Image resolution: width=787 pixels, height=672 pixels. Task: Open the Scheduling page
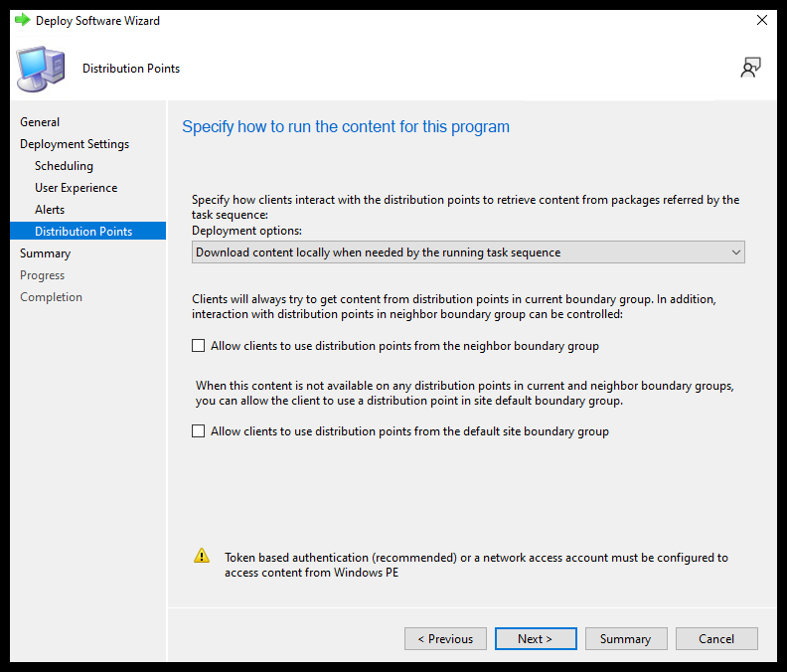[64, 166]
